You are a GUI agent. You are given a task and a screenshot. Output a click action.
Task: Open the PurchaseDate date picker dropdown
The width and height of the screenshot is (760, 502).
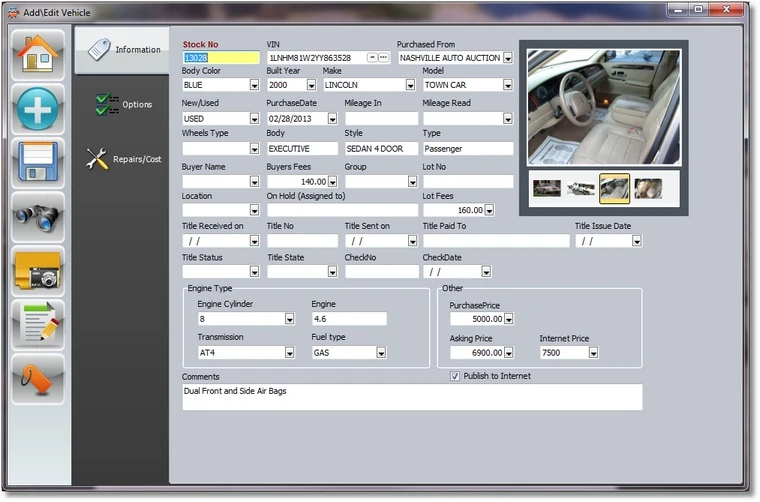pos(332,119)
